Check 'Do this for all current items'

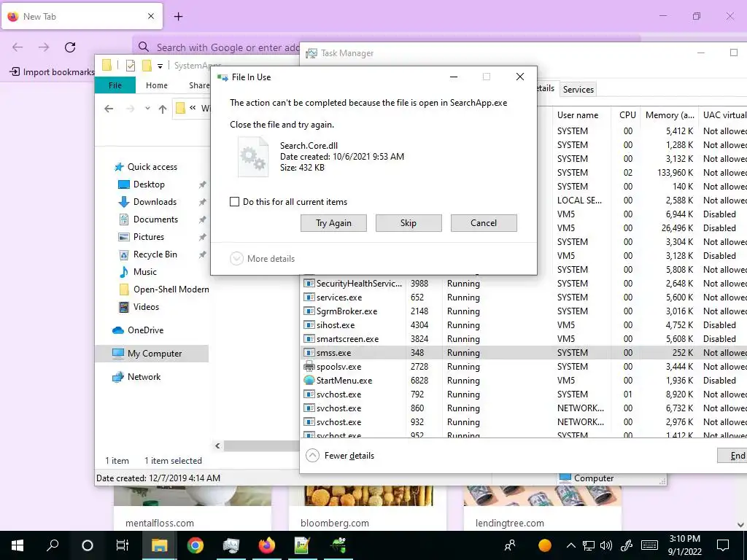point(234,202)
